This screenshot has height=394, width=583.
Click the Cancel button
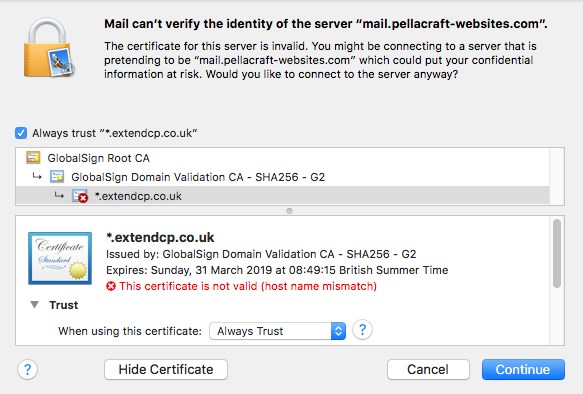(428, 369)
